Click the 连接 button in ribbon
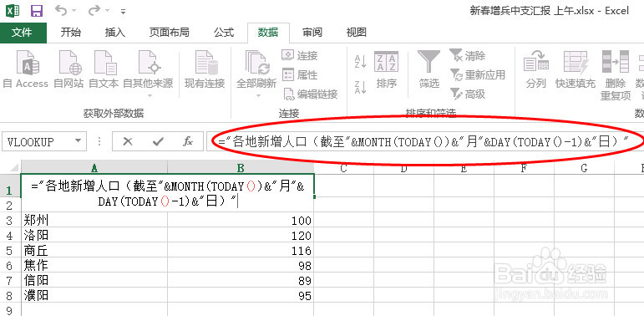Image resolution: width=644 pixels, height=316 pixels. [x=299, y=55]
